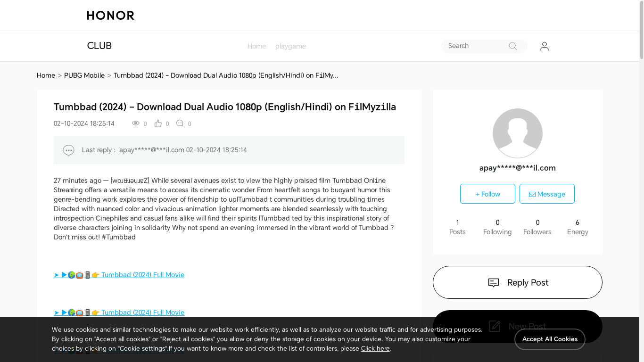Click author name apay*****@***il.com in sidebar
This screenshot has width=644, height=362.
click(x=518, y=168)
